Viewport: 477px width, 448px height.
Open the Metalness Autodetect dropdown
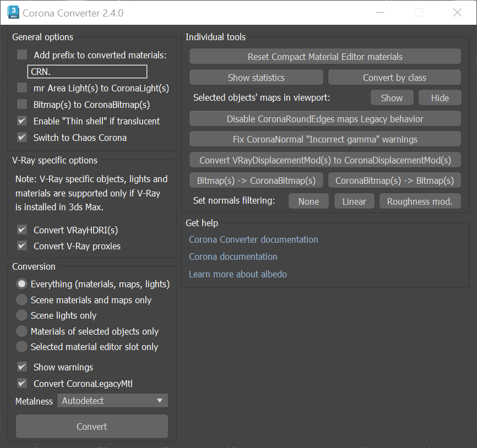112,401
